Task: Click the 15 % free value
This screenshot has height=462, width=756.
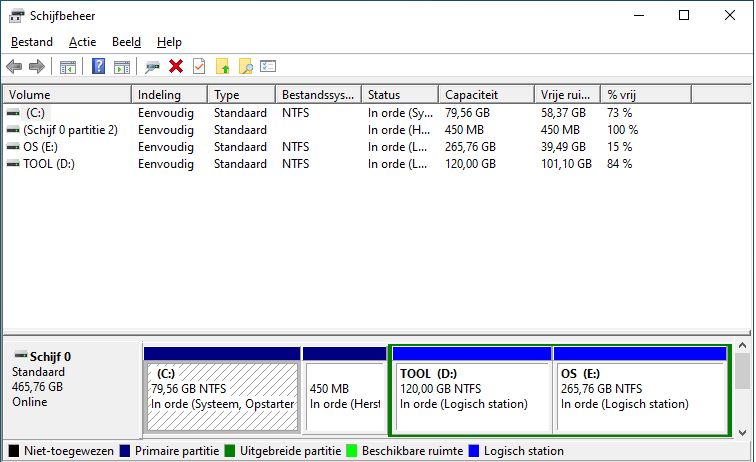Action: coord(620,147)
